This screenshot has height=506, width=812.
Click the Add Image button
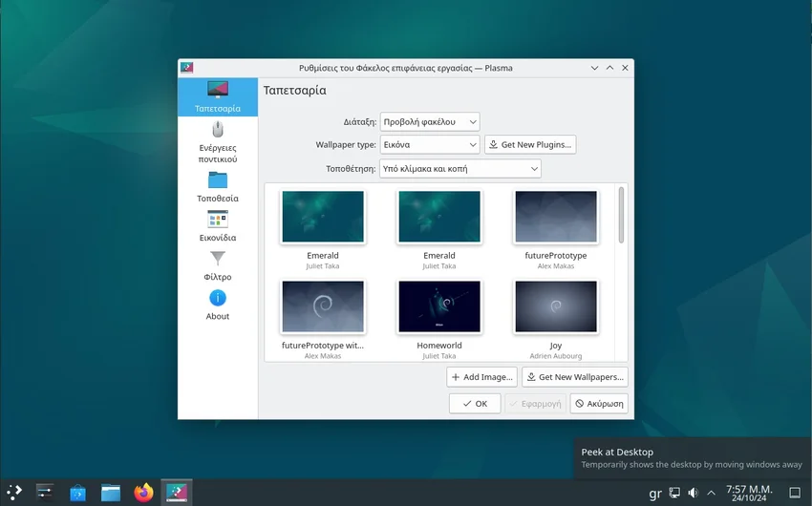482,377
